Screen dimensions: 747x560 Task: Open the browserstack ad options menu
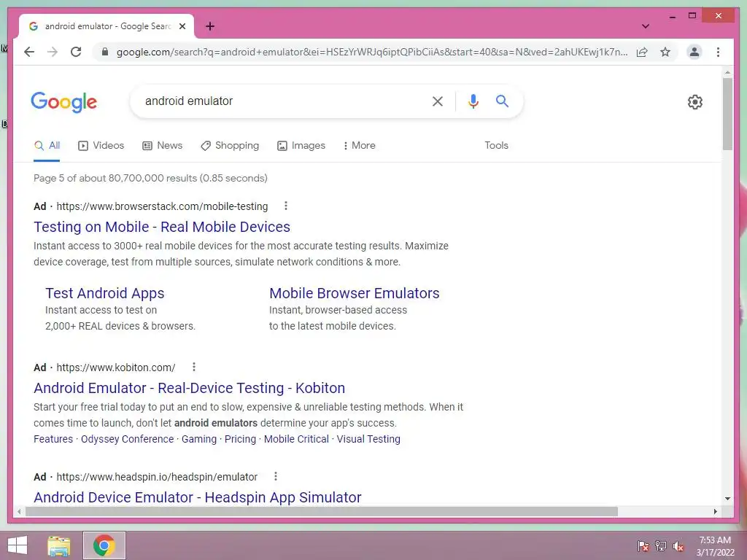pos(286,206)
